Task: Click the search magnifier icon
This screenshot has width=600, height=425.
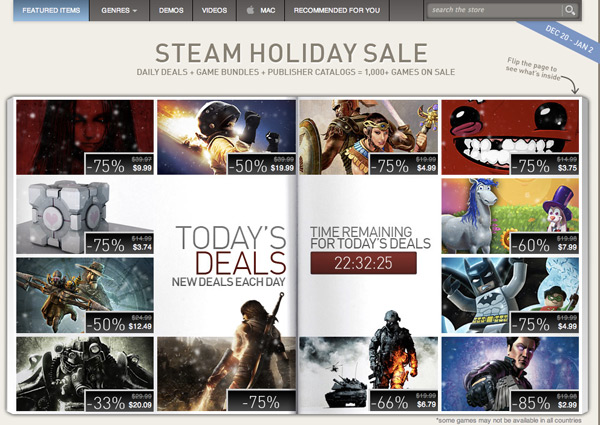Action: (x=570, y=10)
